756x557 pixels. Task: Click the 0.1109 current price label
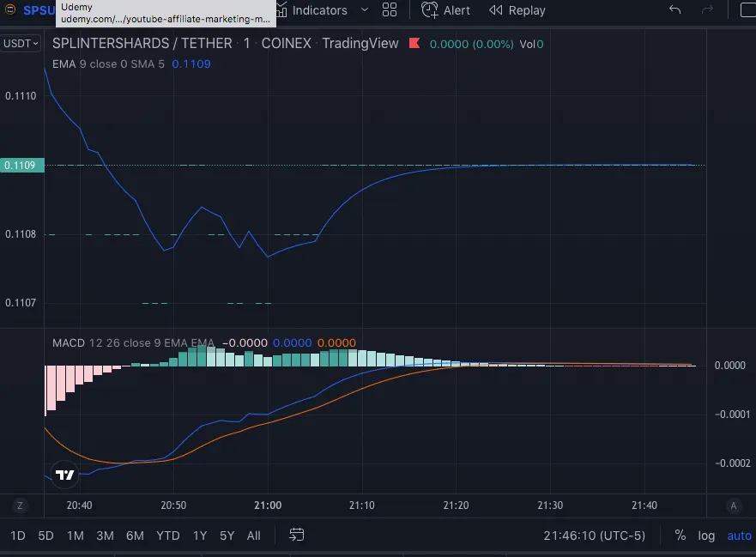22,166
